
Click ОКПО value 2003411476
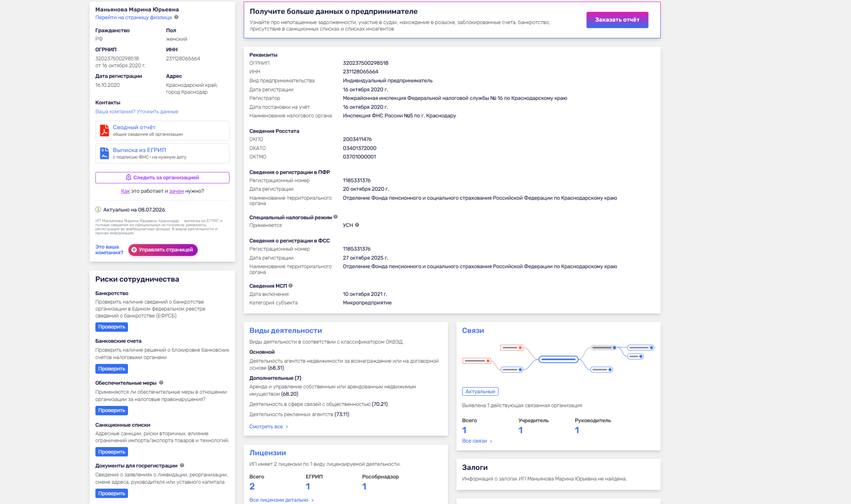click(x=357, y=139)
